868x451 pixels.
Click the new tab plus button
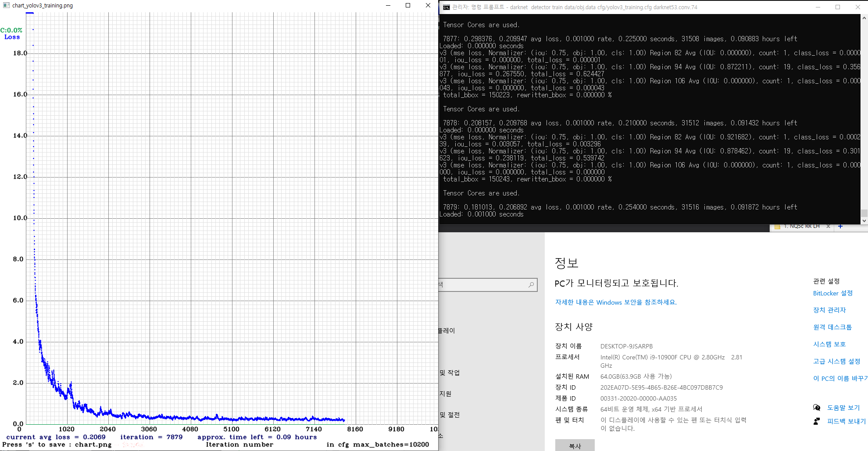pyautogui.click(x=840, y=226)
